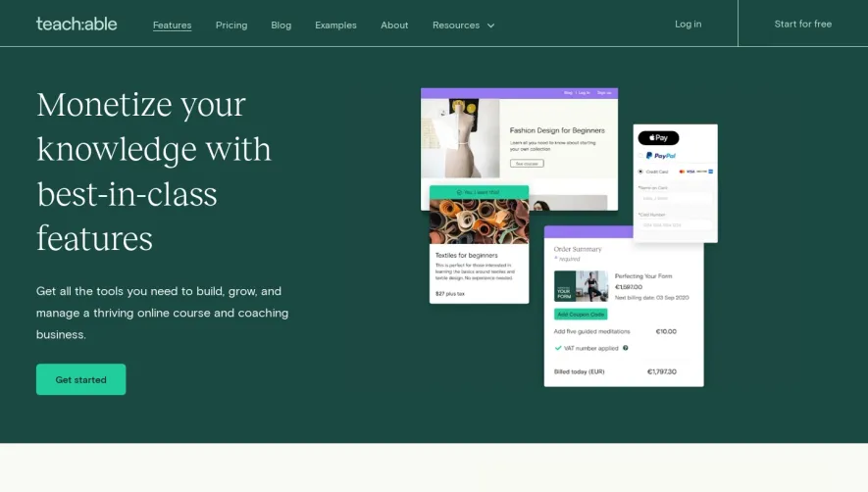Click the Perfecting Your Form thumbnail
The image size is (868, 492).
point(581,286)
